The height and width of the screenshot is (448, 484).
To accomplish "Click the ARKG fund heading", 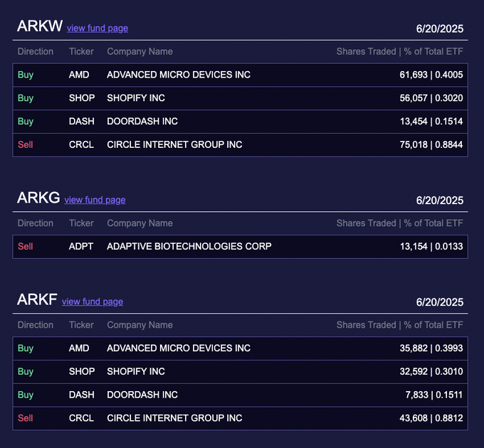I will point(38,198).
